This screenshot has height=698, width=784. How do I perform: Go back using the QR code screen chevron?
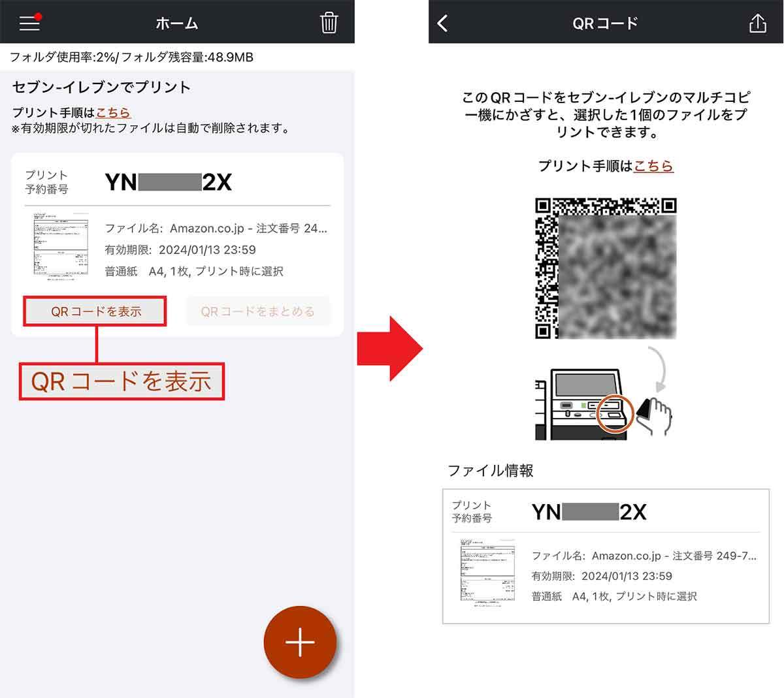(x=443, y=24)
